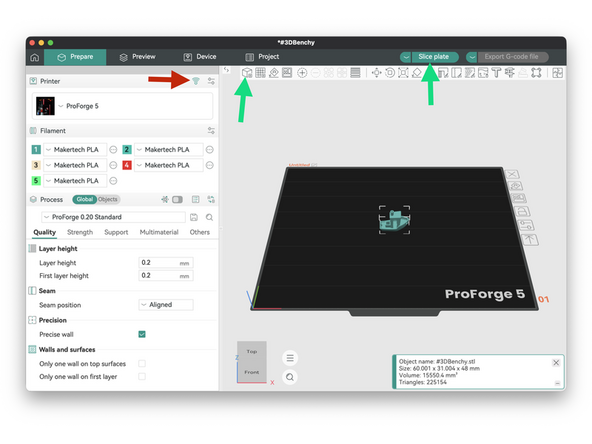This screenshot has width=592, height=444.
Task: Select the Scale gizmo tool
Action: tap(403, 72)
